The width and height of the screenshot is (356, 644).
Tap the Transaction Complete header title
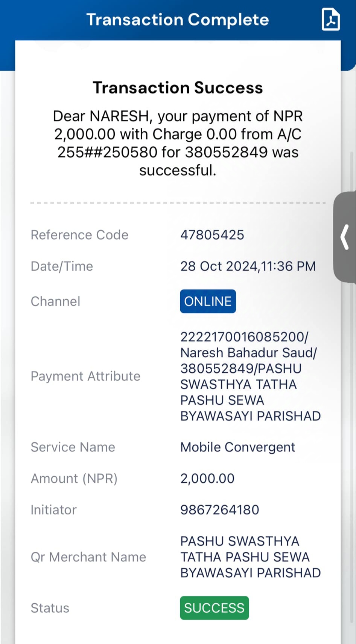point(178,20)
